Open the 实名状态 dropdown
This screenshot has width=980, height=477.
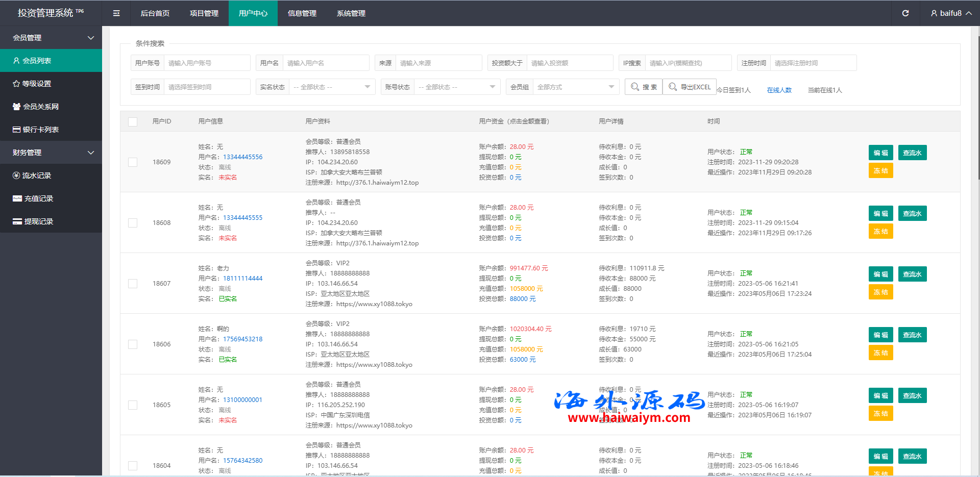[x=332, y=87]
